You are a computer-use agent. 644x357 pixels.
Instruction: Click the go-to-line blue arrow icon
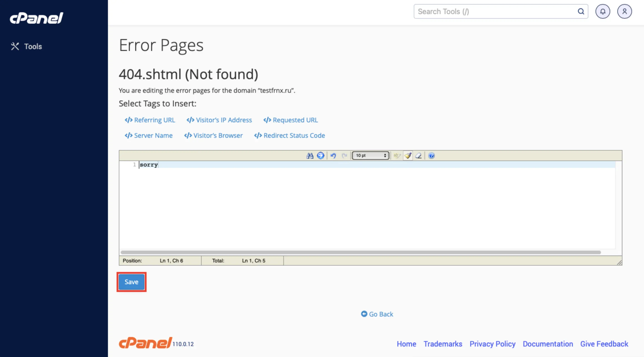[320, 156]
